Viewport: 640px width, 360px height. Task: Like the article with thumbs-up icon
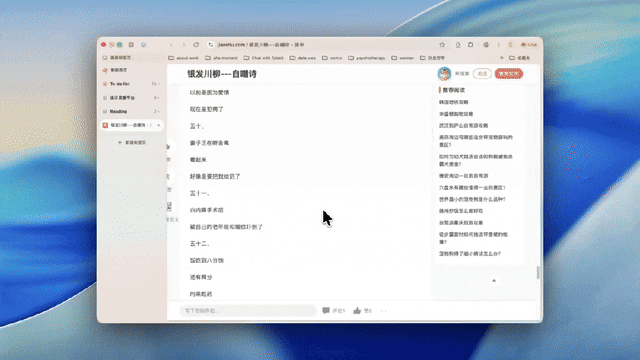[x=357, y=311]
